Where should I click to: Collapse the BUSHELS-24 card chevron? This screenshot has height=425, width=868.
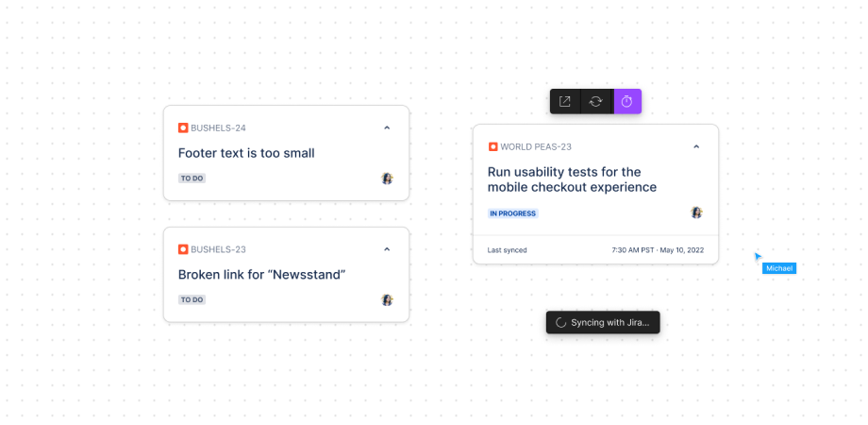(387, 127)
